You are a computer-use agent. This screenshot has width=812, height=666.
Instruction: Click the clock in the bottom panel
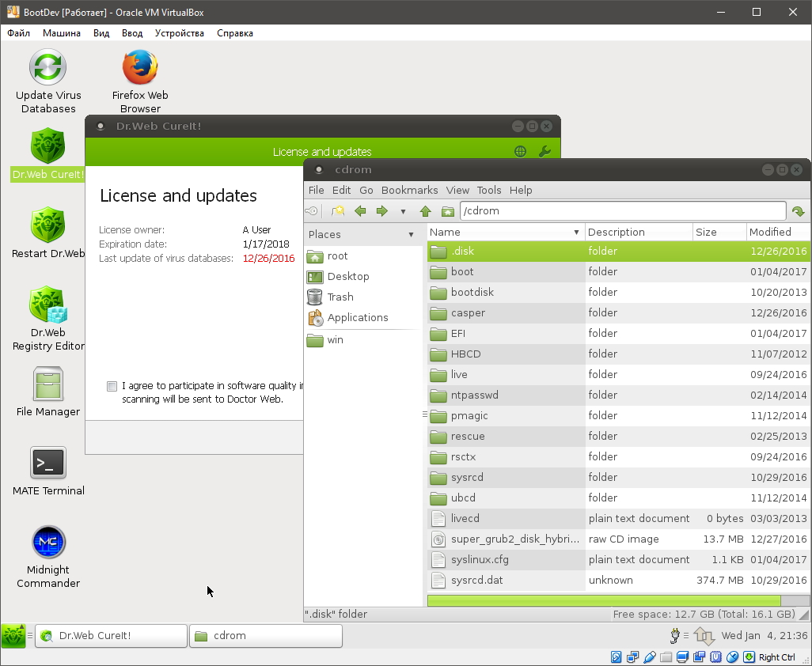click(764, 635)
